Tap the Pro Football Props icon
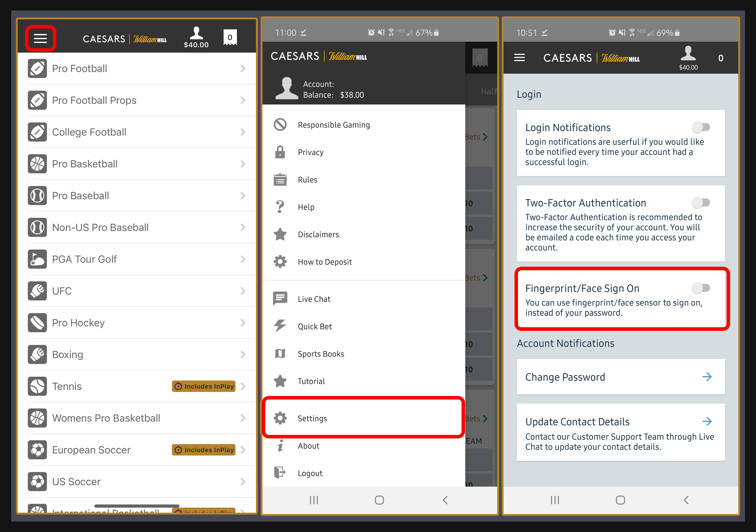 37,100
